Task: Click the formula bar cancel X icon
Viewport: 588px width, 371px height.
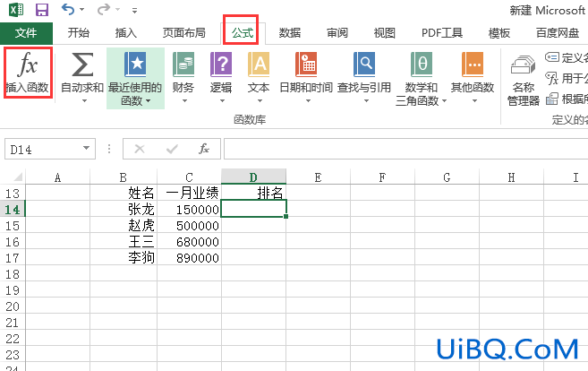Action: (140, 149)
